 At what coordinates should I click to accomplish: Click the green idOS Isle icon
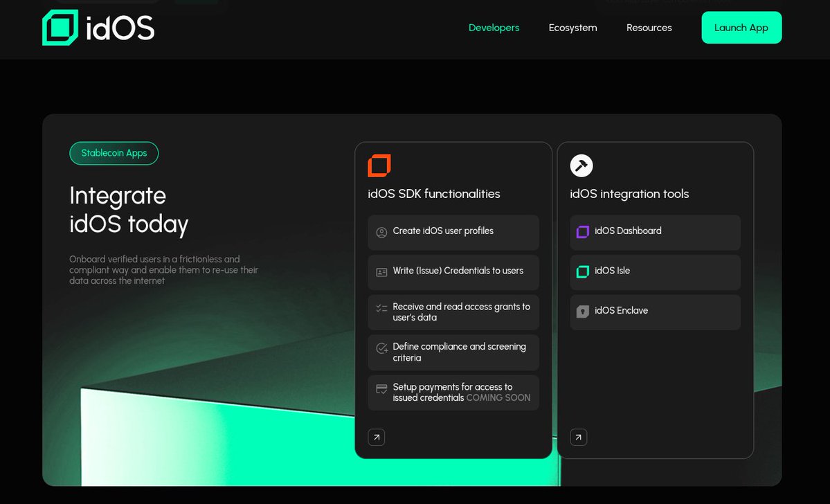583,271
